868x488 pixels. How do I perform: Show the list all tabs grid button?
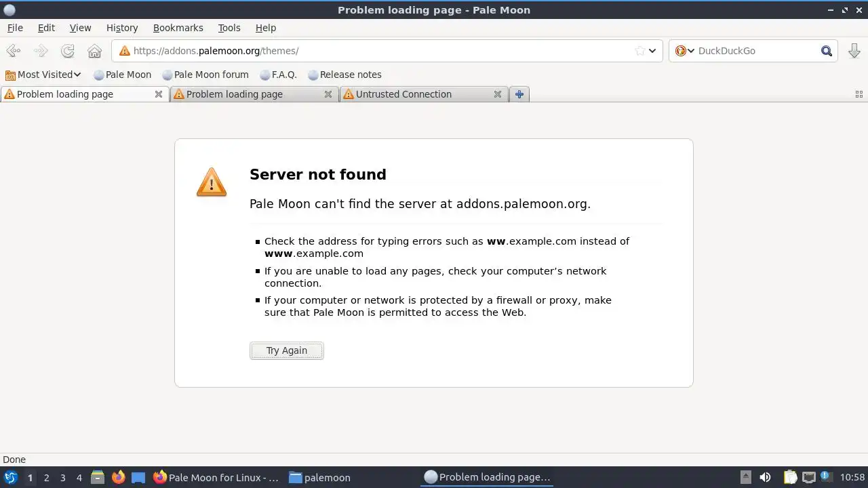point(859,95)
